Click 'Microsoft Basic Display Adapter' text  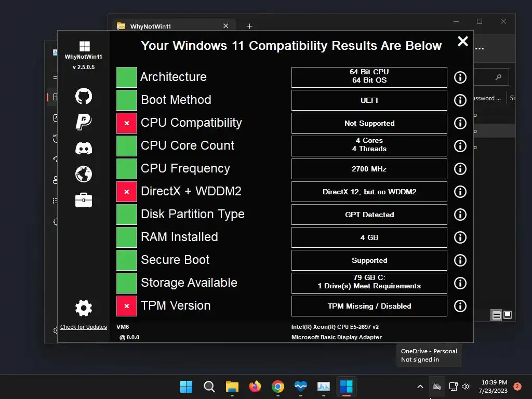[336, 337]
